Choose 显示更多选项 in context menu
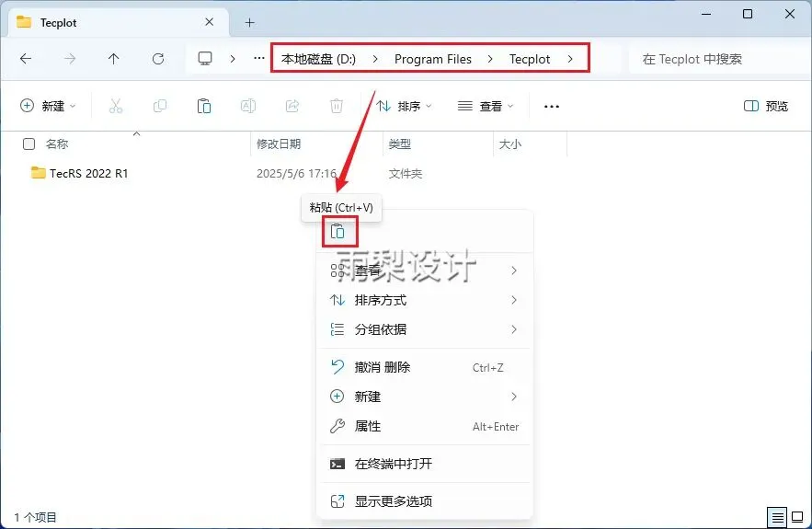This screenshot has height=529, width=812. (425, 501)
